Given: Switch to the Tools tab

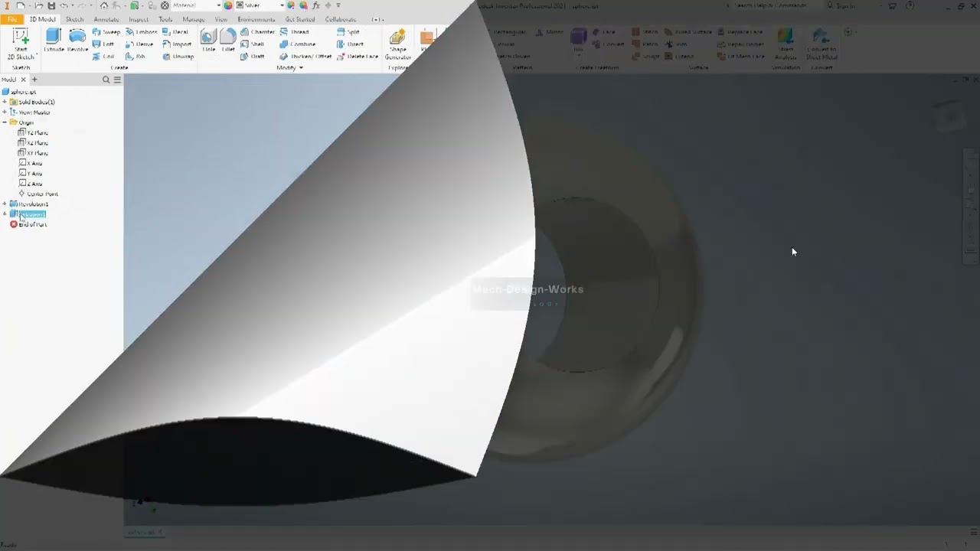Looking at the screenshot, I should pyautogui.click(x=165, y=19).
